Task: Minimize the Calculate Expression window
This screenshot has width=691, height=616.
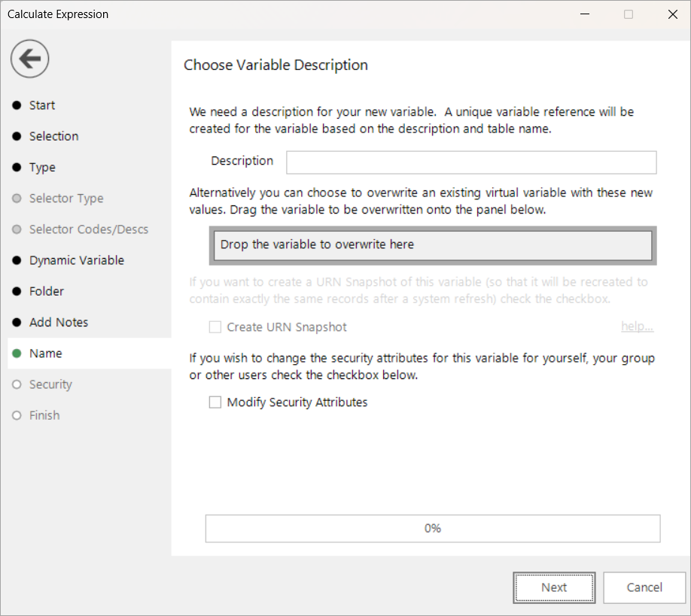Action: click(x=585, y=14)
